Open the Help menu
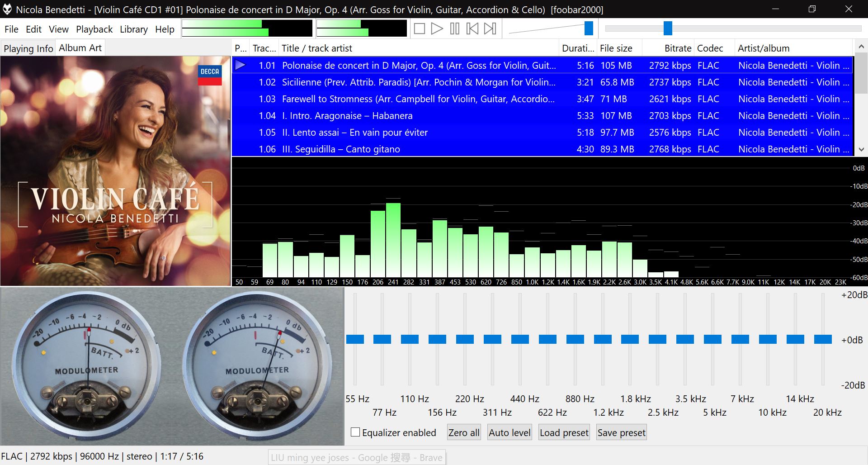 pyautogui.click(x=165, y=29)
